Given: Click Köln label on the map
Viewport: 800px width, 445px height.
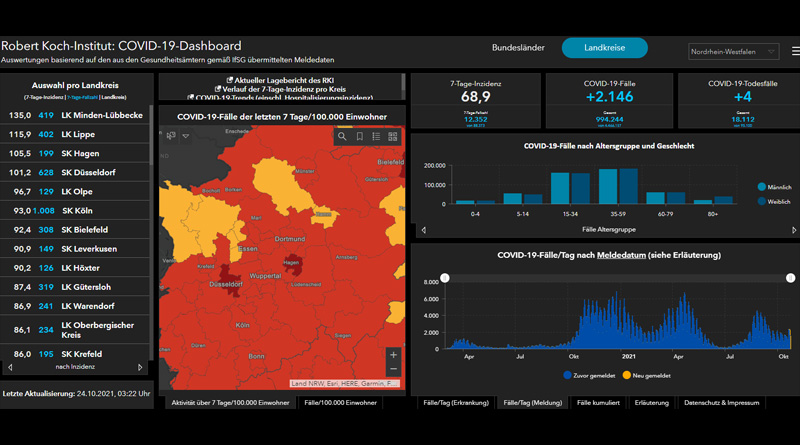Looking at the screenshot, I should pos(242,325).
